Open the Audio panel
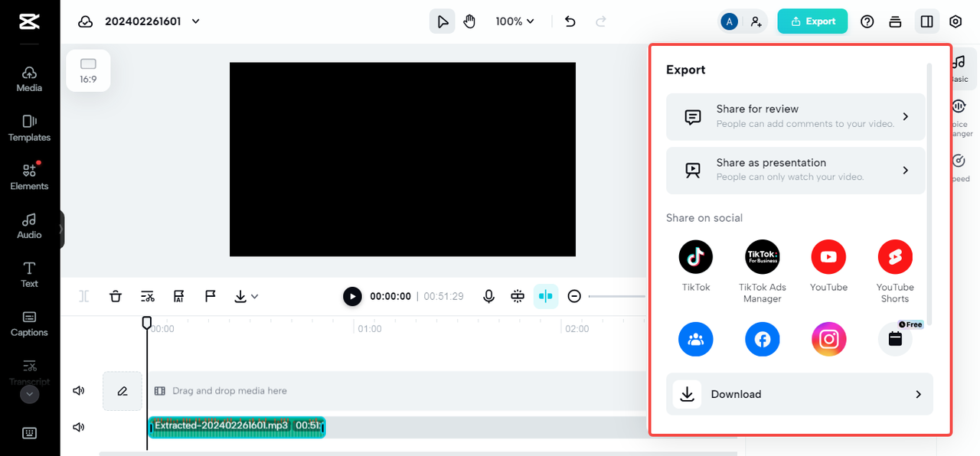 tap(29, 226)
